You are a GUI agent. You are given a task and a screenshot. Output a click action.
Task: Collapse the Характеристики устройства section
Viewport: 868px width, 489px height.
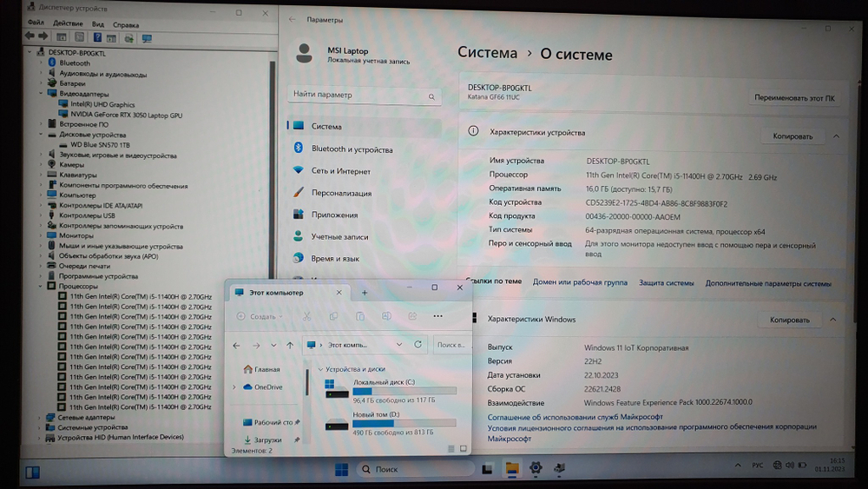(836, 136)
